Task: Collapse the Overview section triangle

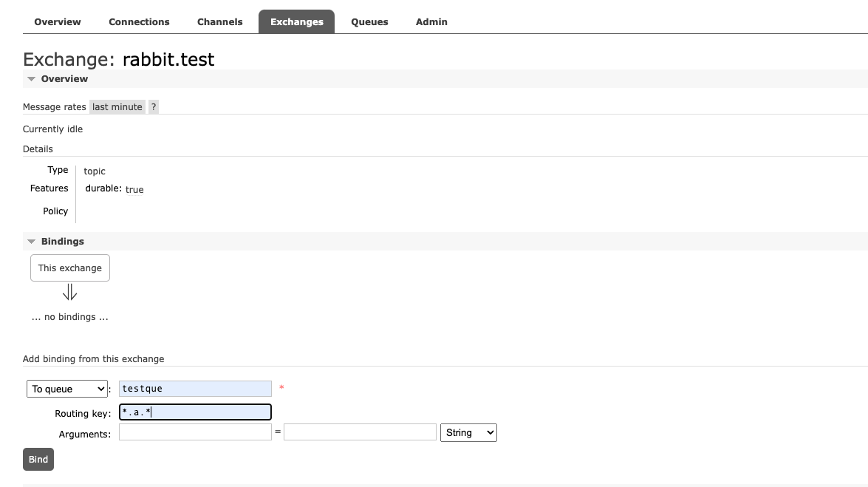Action: [31, 79]
